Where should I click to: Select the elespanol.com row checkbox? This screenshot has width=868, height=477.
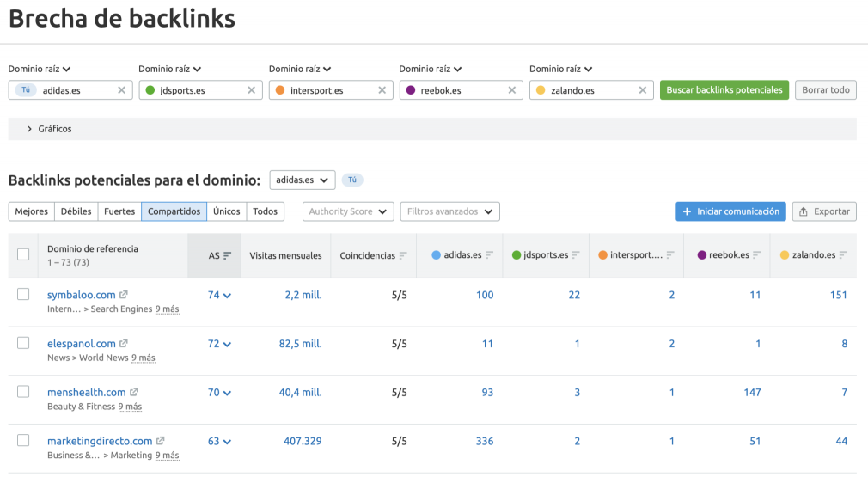[23, 343]
